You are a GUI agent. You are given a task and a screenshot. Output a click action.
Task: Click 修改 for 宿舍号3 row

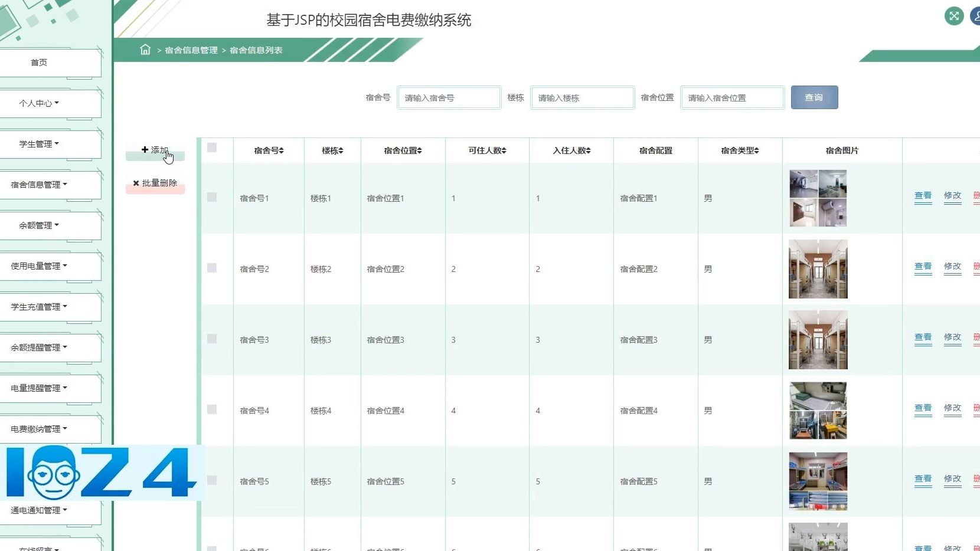pos(952,337)
